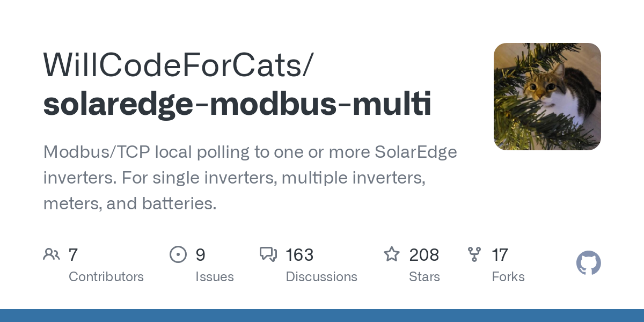Click the fork count 17
644x322 pixels.
click(x=500, y=255)
